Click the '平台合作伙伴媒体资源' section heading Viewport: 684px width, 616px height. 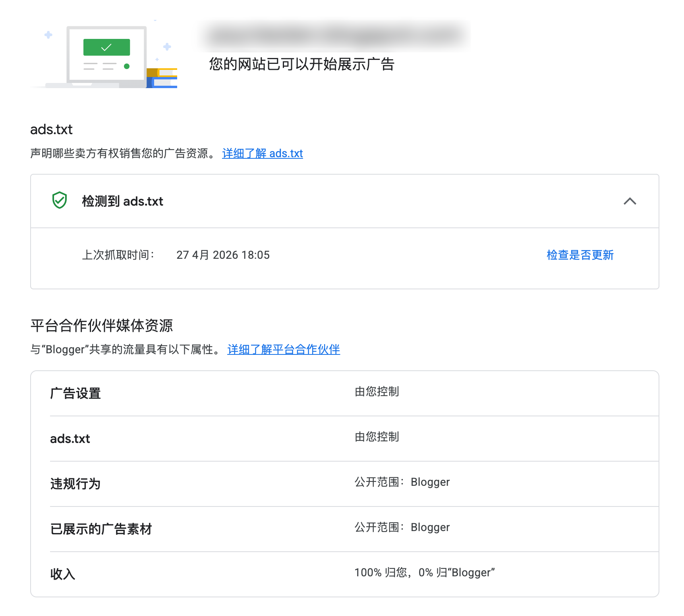[x=102, y=326]
